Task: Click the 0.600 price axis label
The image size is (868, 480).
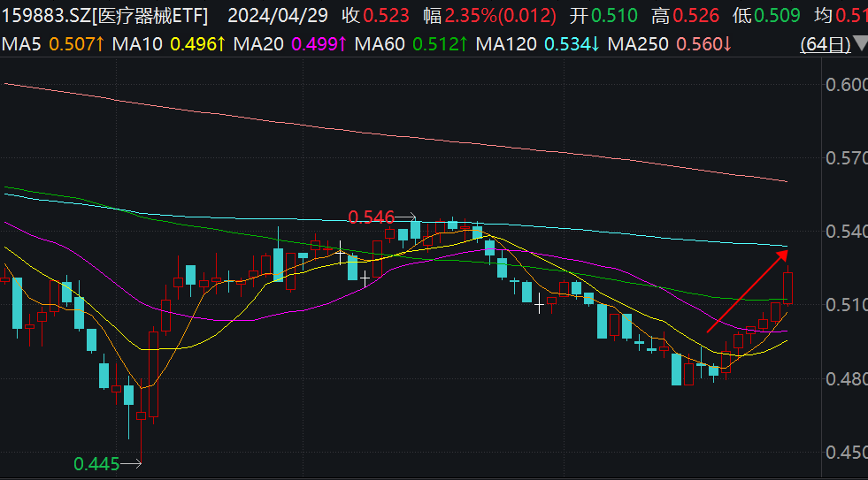Action: [847, 85]
